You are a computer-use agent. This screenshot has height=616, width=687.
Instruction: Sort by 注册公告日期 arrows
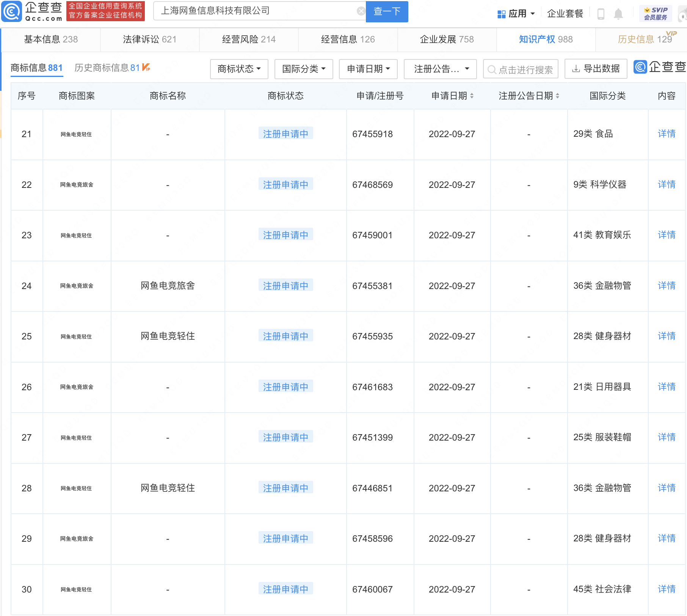pos(557,96)
